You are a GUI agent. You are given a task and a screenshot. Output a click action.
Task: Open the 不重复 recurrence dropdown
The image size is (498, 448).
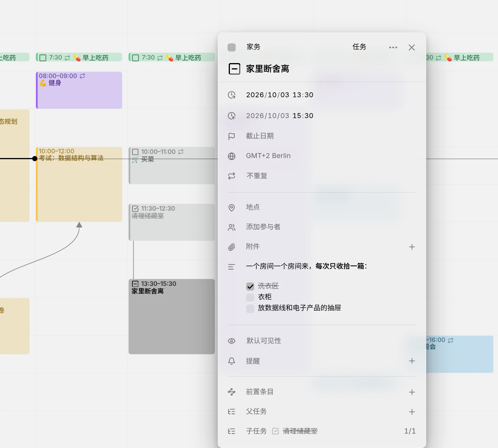[x=257, y=176]
